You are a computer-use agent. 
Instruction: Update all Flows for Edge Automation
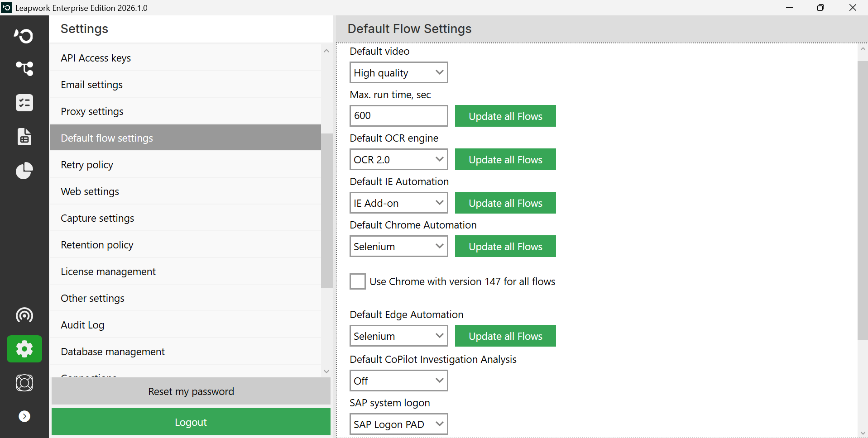coord(505,336)
